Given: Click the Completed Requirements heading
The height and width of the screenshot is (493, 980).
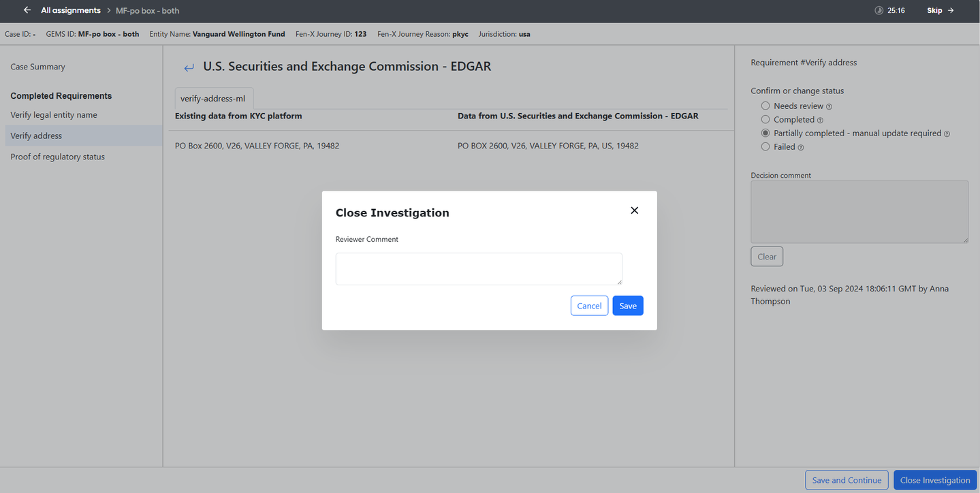Looking at the screenshot, I should tap(61, 96).
